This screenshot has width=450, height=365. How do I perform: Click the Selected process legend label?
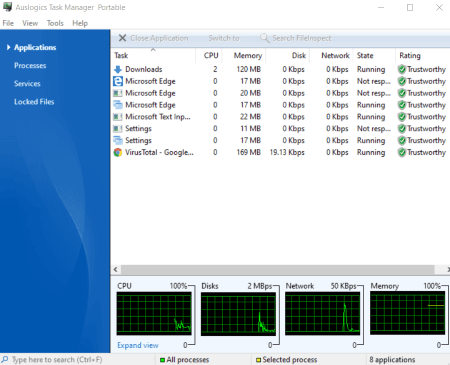click(x=290, y=360)
